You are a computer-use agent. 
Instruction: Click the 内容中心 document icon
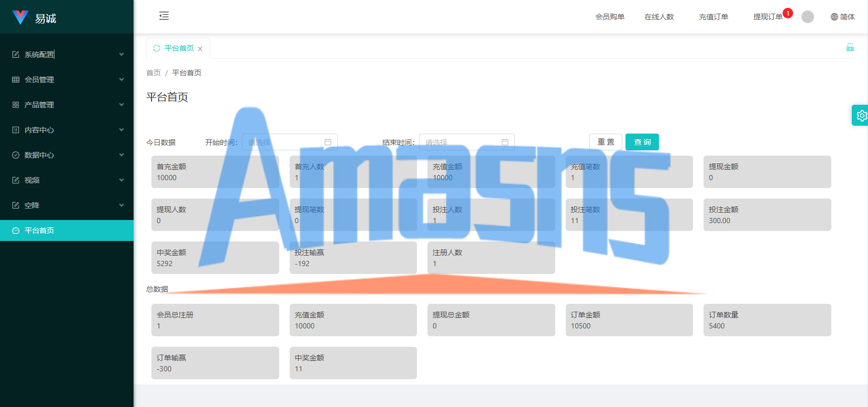point(16,130)
